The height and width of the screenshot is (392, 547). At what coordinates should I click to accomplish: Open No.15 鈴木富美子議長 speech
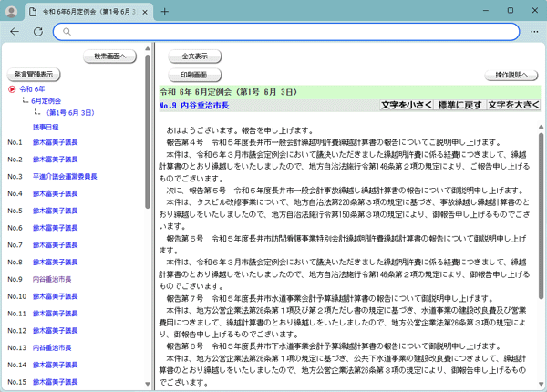55,382
